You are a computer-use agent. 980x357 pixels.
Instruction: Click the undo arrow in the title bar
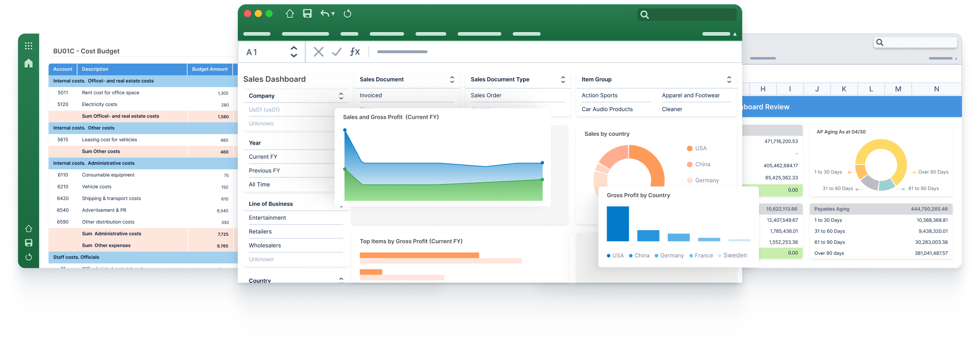tap(325, 14)
